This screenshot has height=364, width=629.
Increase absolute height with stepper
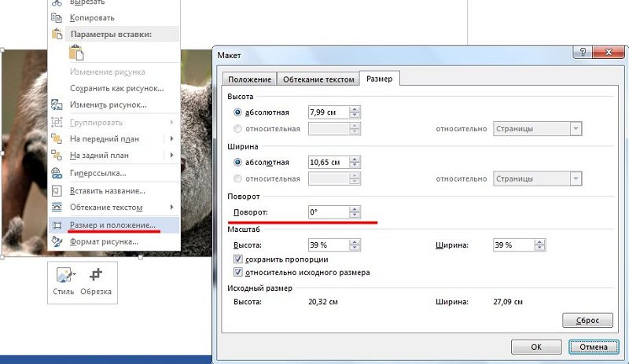point(355,109)
